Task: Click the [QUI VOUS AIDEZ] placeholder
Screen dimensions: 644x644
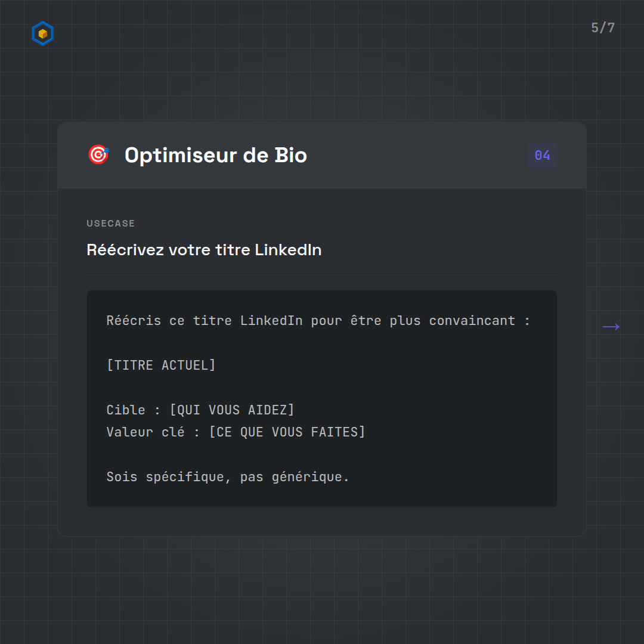Action: click(x=232, y=410)
